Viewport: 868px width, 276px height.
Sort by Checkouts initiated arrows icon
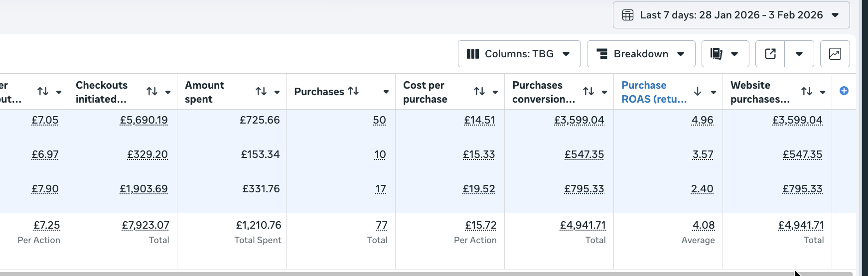point(151,91)
